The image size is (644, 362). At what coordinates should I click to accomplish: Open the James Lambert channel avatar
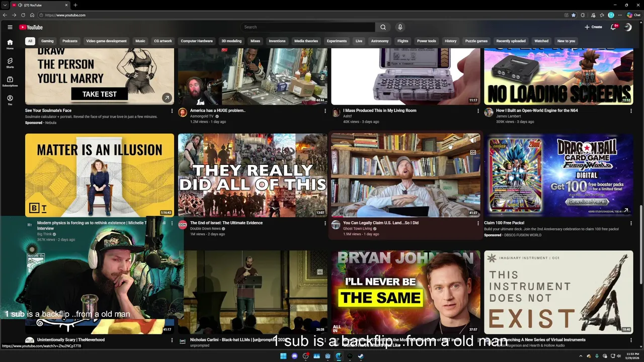pos(489,113)
